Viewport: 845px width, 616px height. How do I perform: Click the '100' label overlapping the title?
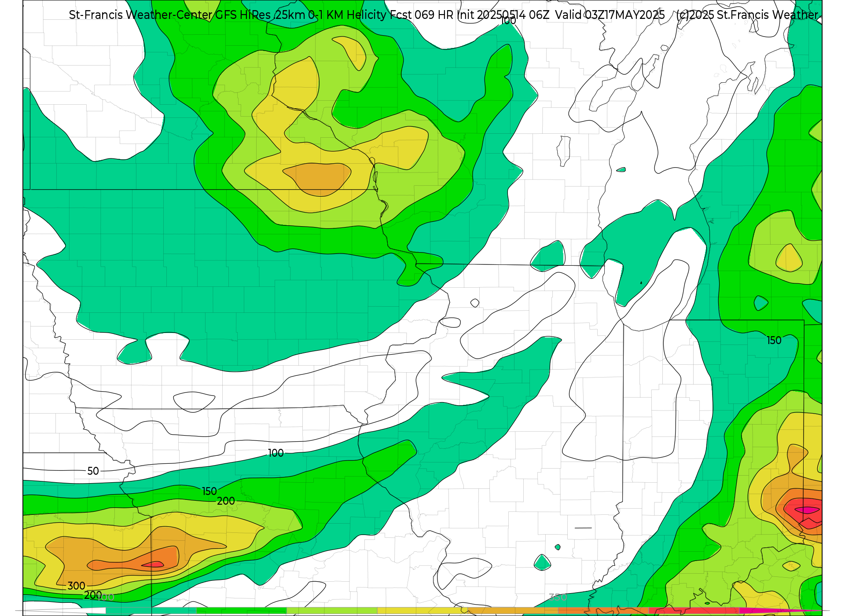[508, 21]
